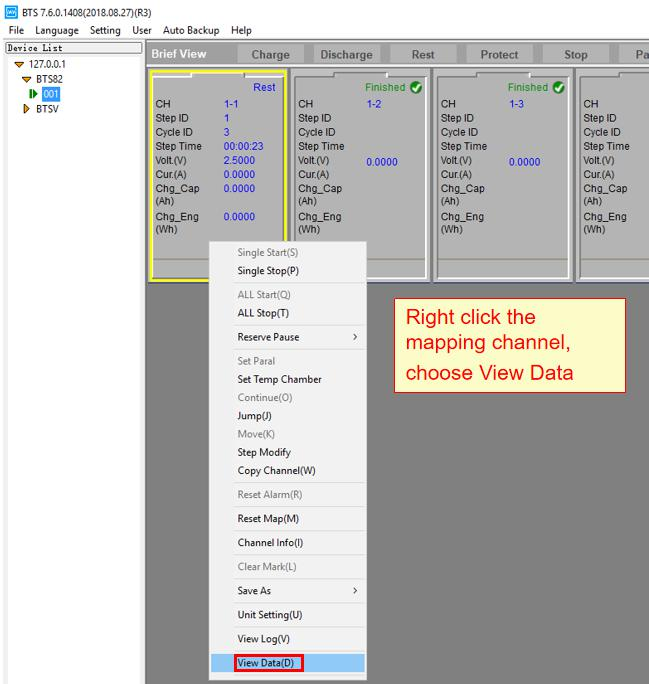Switch to the Charge tab
This screenshot has width=649, height=684.
(x=270, y=55)
